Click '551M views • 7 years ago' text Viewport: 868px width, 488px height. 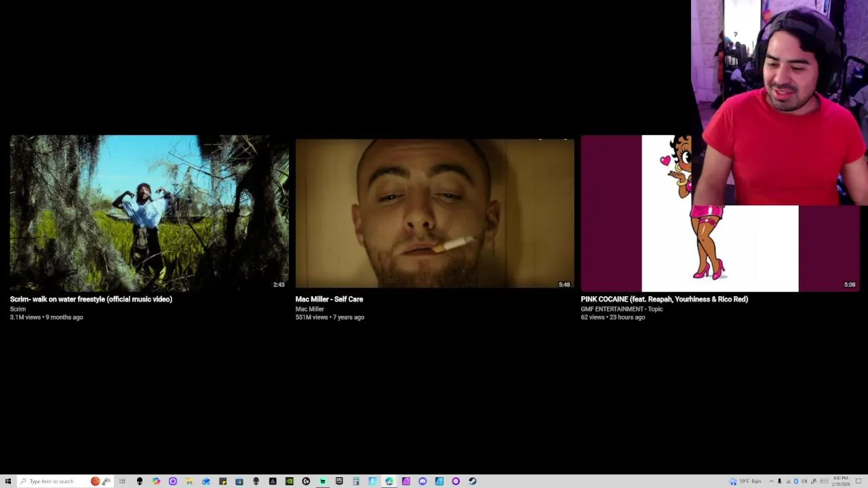[x=330, y=317]
